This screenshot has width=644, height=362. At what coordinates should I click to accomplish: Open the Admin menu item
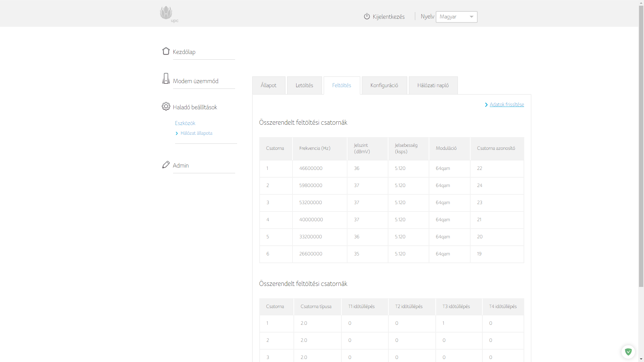(181, 166)
